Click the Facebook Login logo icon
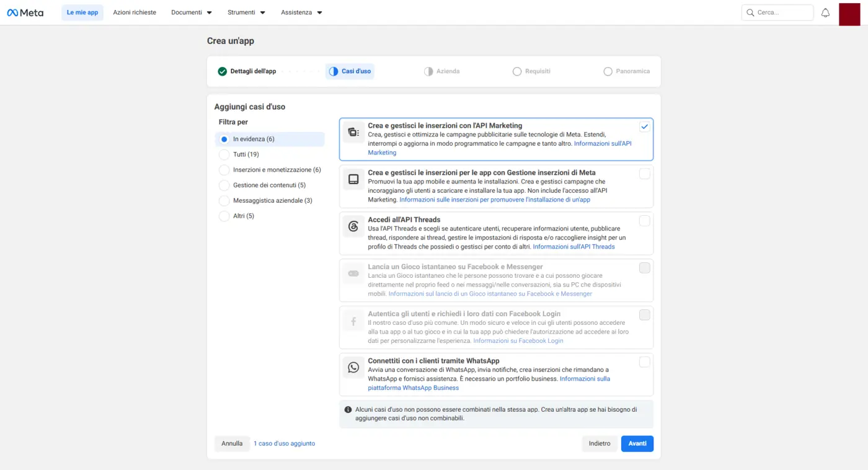Image resolution: width=868 pixels, height=470 pixels. tap(353, 321)
